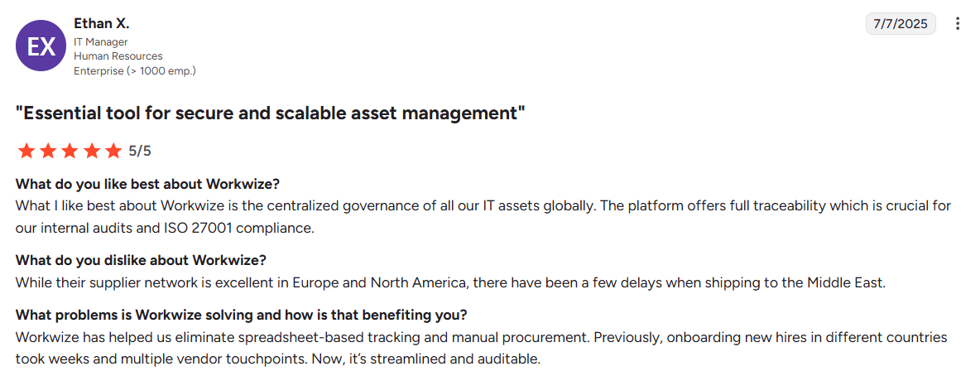This screenshot has height=376, width=980.
Task: Click the 5/5 rating score text
Action: pyautogui.click(x=140, y=151)
